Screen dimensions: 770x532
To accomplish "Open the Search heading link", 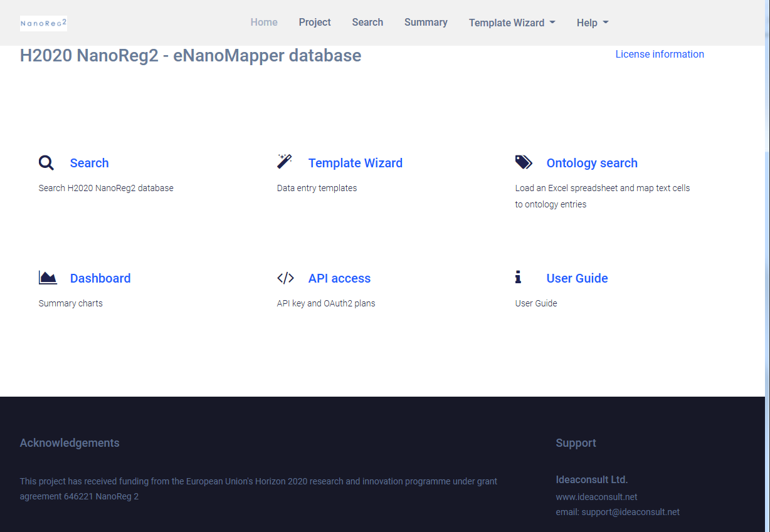I will [89, 163].
